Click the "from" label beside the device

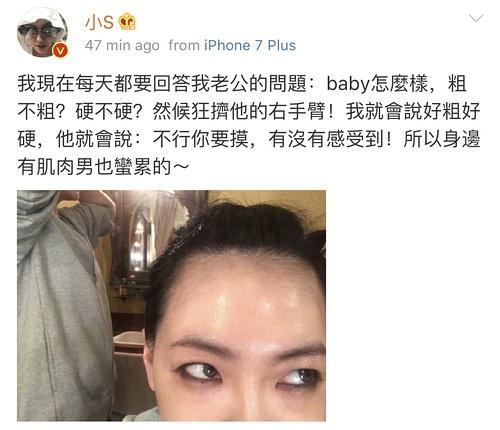[x=184, y=45]
